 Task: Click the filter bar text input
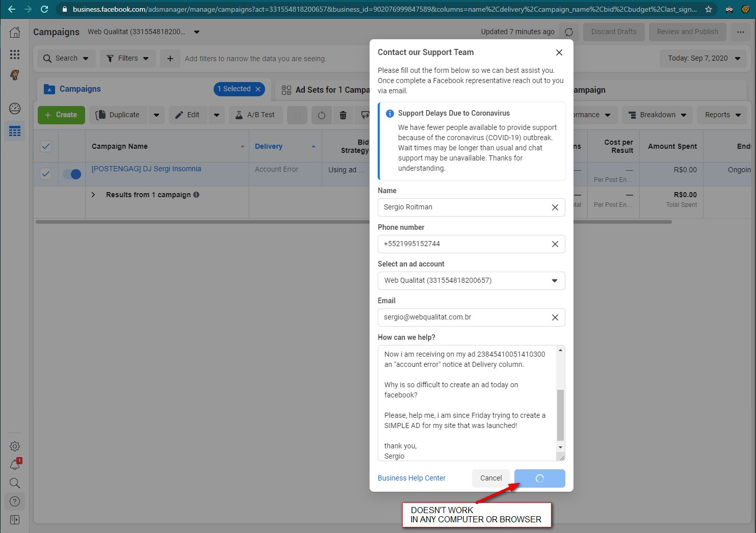click(255, 59)
